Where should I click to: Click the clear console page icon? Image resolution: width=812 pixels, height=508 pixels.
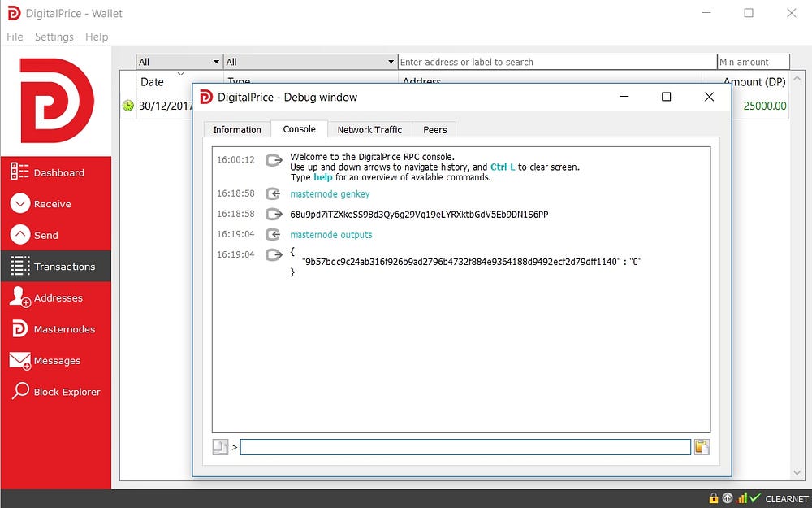point(220,447)
